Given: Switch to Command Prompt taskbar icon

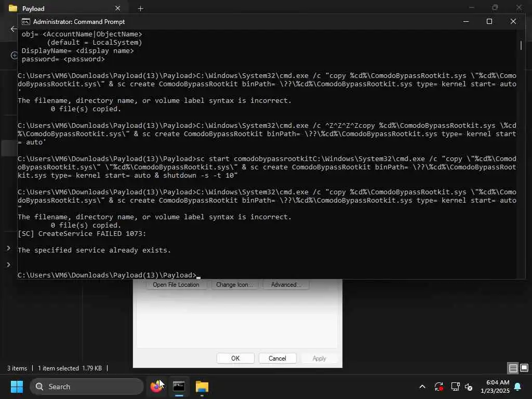Looking at the screenshot, I should (179, 387).
